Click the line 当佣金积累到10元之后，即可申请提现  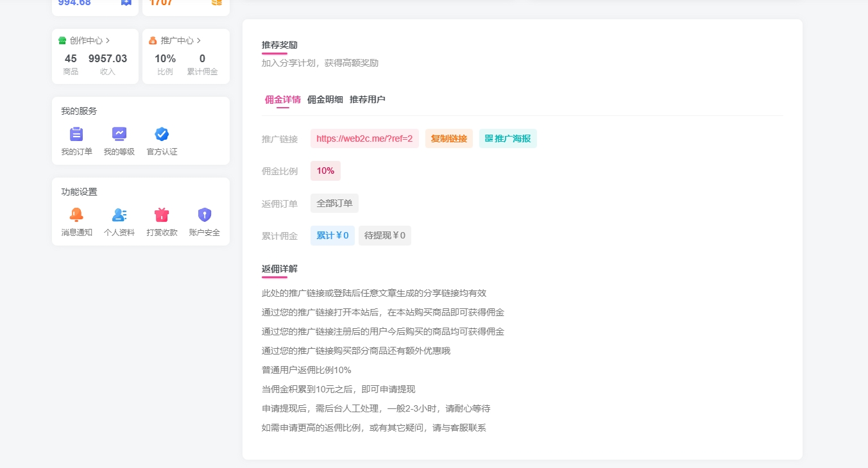pyautogui.click(x=339, y=389)
